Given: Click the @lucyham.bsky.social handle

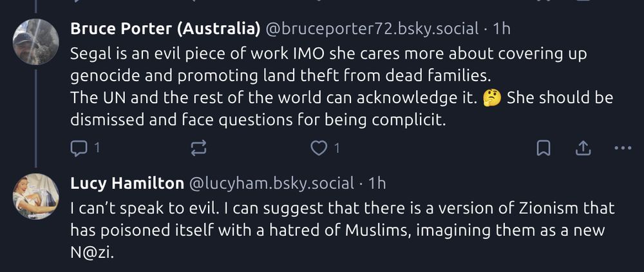Looking at the screenshot, I should coord(271,184).
